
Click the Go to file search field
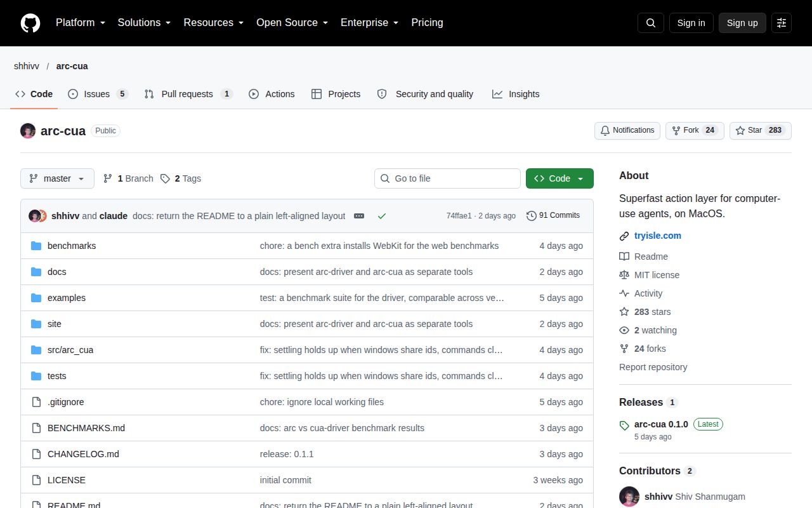(x=447, y=178)
